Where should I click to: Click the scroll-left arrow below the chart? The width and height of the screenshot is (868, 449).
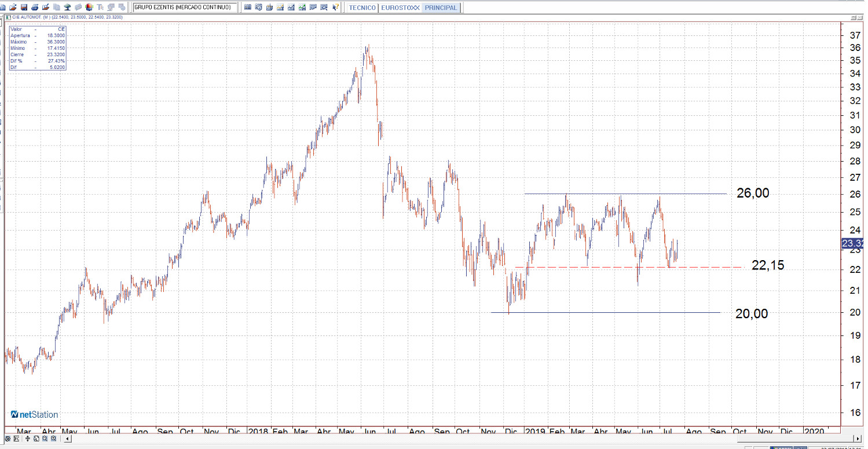(68, 439)
